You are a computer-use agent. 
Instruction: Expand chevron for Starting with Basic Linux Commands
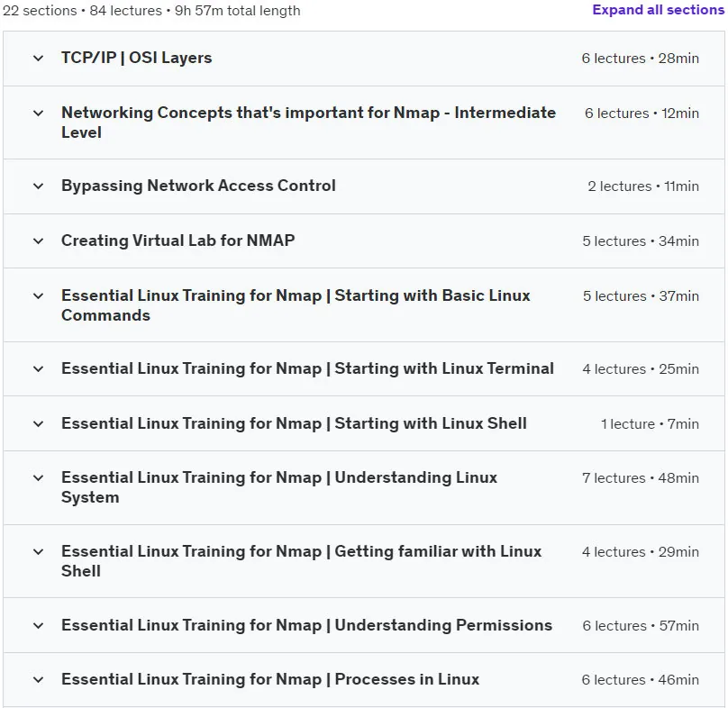click(x=39, y=296)
